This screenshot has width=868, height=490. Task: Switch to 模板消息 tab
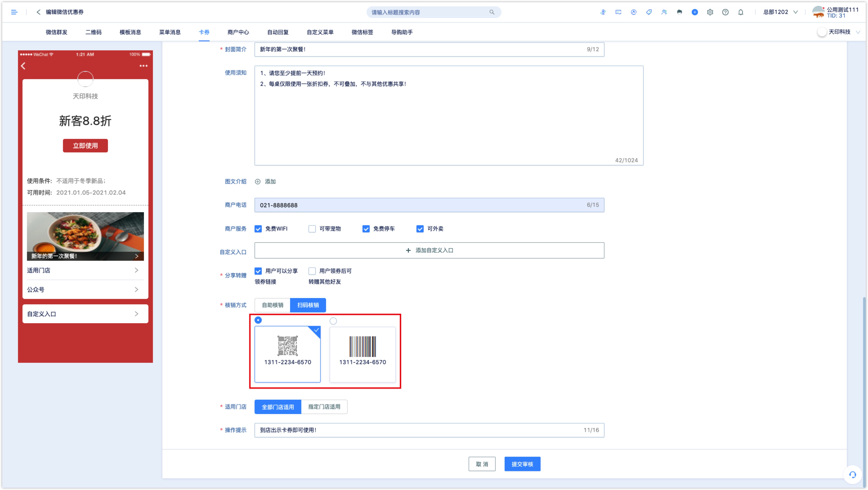click(x=130, y=32)
